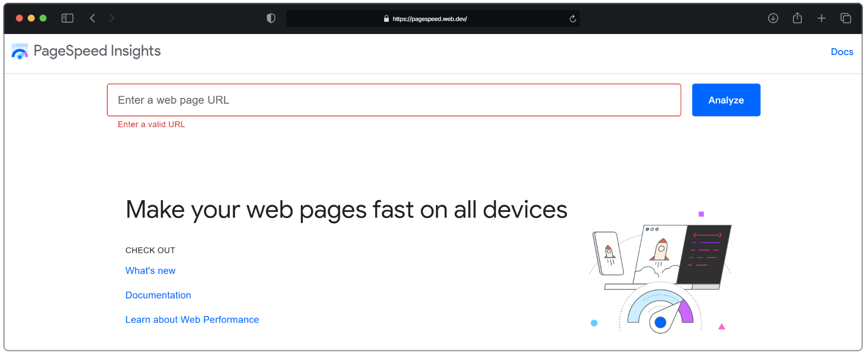This screenshot has width=868, height=355.
Task: Click the green full-screen window button
Action: (43, 18)
